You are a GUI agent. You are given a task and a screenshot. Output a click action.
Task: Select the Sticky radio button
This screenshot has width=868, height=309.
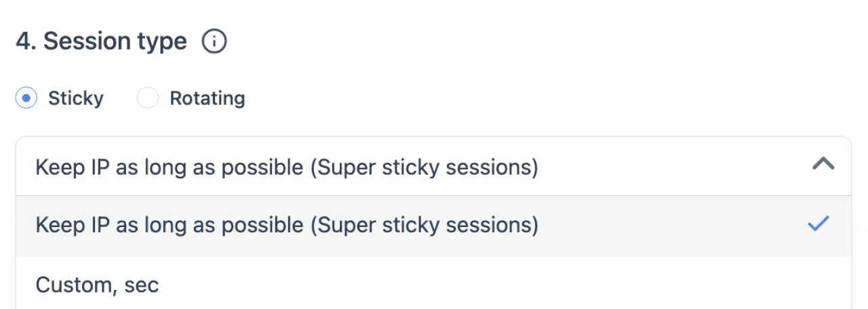[x=26, y=99]
